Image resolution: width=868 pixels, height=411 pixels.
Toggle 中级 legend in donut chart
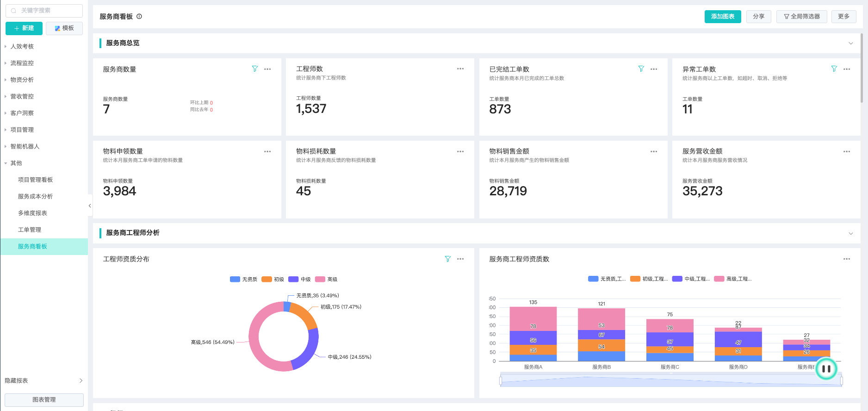(299, 279)
